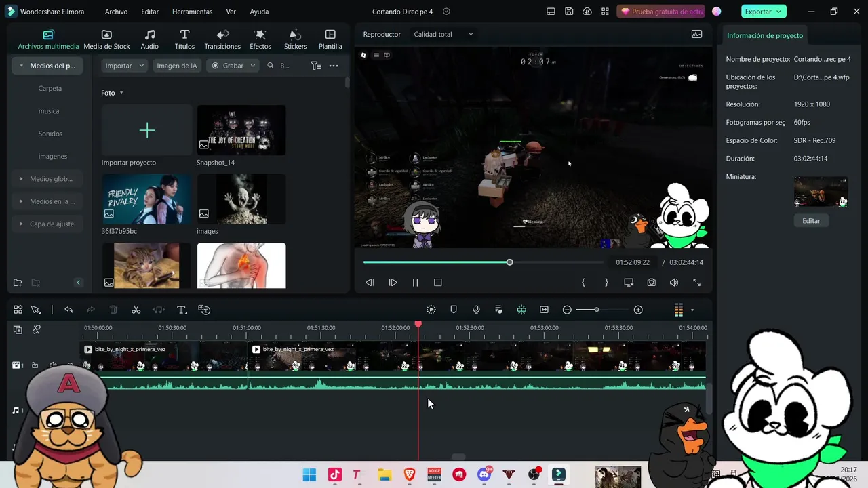The image size is (868, 488).
Task: Open the player volume control
Action: pos(674,283)
